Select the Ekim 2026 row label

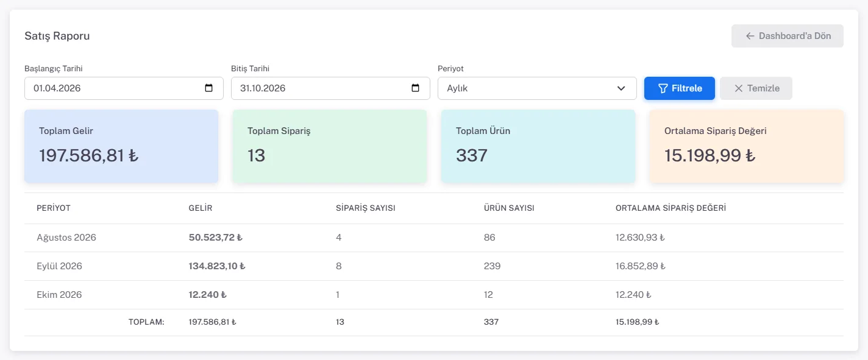click(x=59, y=295)
